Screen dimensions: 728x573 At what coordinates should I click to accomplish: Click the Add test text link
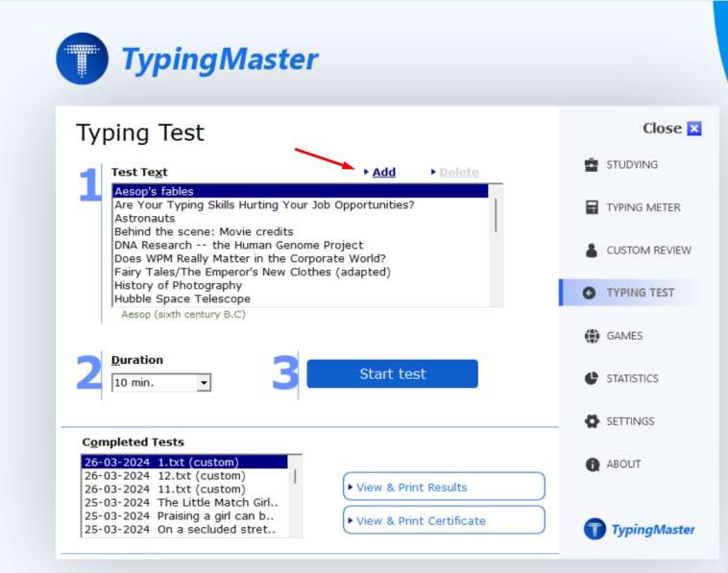383,172
